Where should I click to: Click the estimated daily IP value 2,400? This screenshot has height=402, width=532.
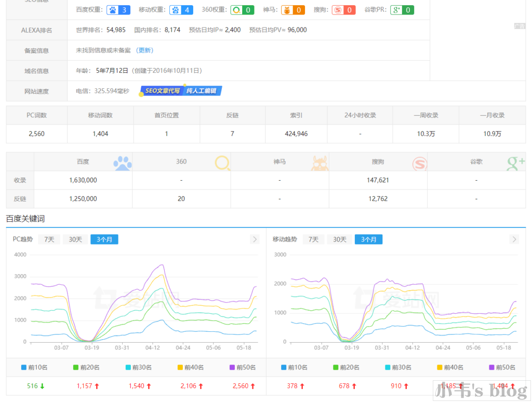pyautogui.click(x=233, y=30)
